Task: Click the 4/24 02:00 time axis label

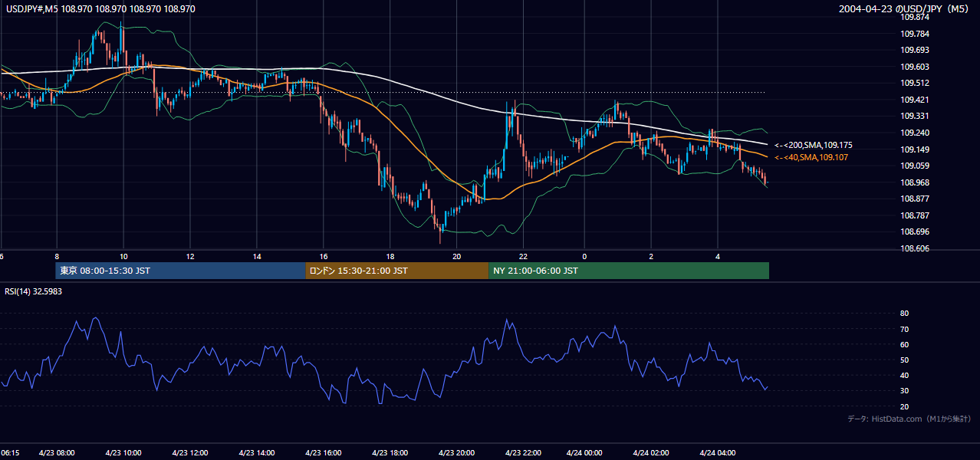Action: (x=652, y=453)
